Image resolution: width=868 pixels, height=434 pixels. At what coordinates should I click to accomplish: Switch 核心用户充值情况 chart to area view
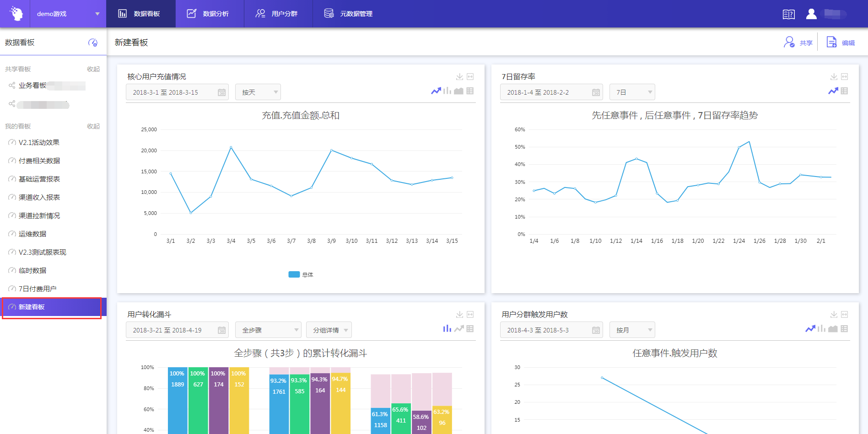pos(458,91)
